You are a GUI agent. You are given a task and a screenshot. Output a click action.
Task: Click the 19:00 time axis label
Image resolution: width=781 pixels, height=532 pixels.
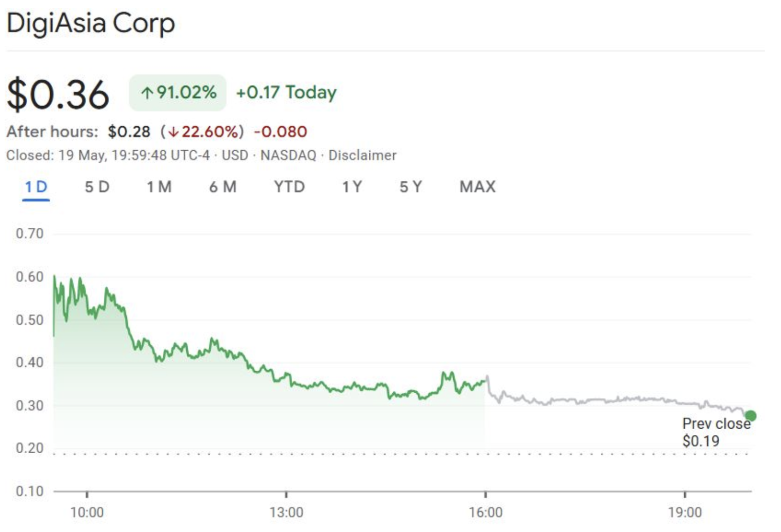click(x=685, y=513)
